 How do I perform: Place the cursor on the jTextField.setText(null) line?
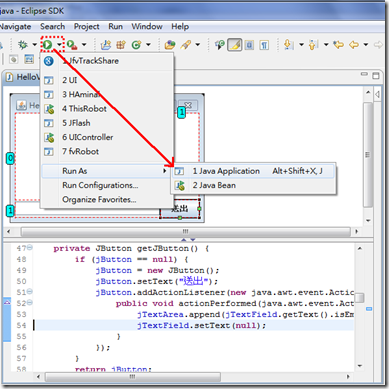pos(201,325)
